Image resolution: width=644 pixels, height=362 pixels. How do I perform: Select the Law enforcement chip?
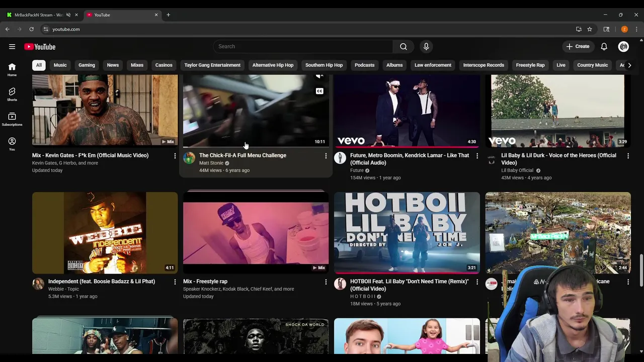(x=433, y=65)
